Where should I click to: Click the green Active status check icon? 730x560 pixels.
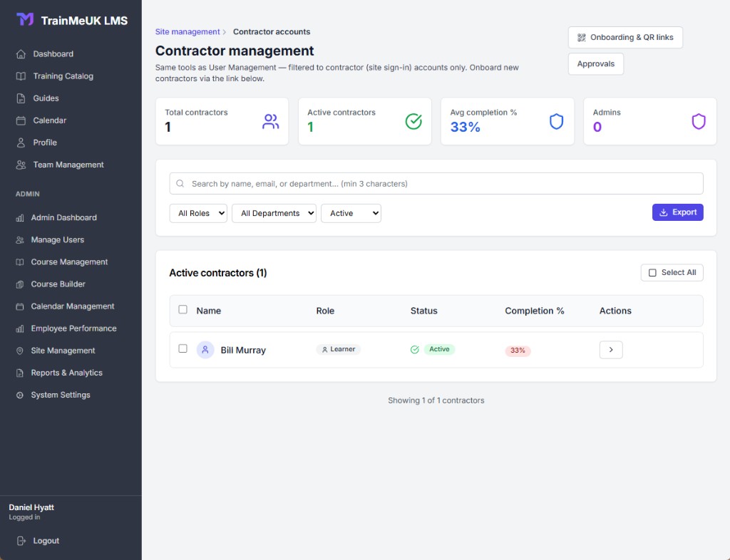(415, 350)
